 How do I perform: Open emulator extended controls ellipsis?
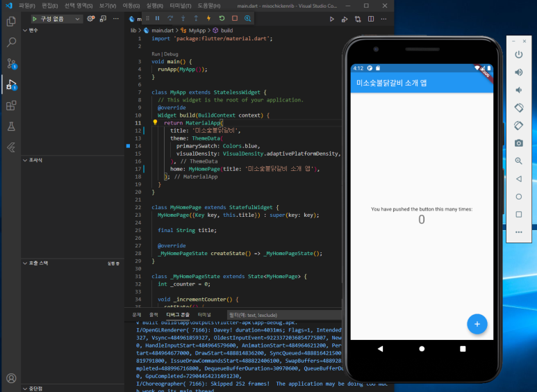(518, 232)
